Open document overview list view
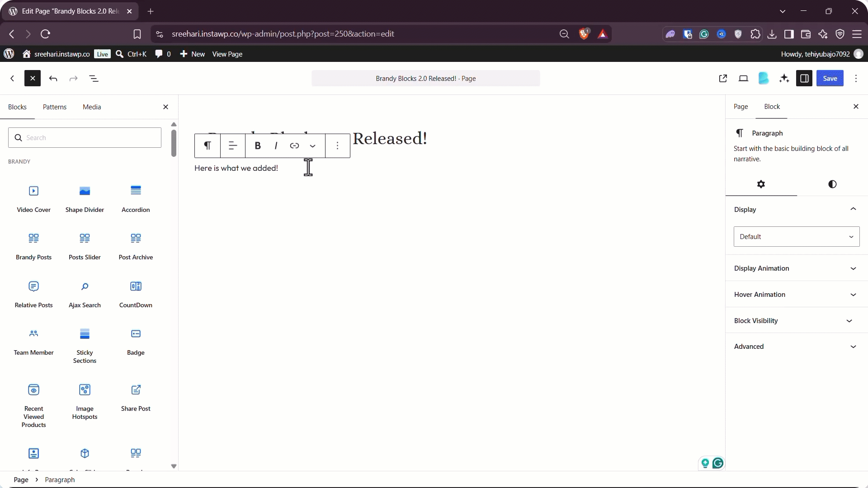Image resolution: width=868 pixels, height=488 pixels. click(x=94, y=79)
